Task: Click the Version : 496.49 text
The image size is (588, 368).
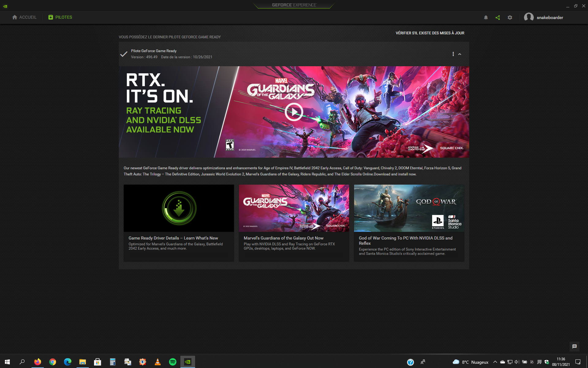Action: pos(144,57)
